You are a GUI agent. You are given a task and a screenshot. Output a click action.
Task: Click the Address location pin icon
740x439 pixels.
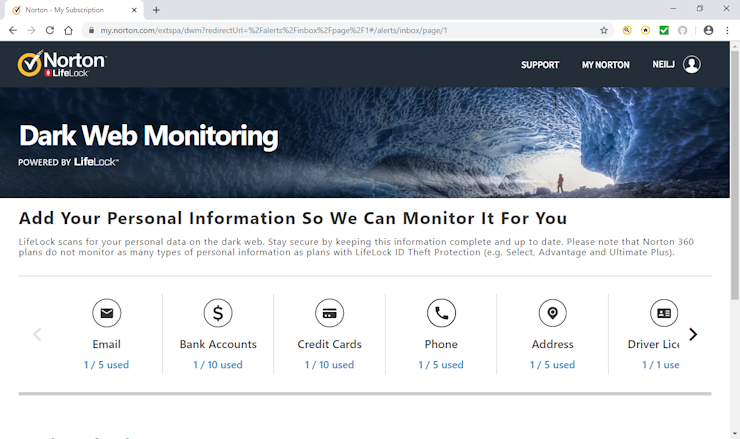click(553, 313)
